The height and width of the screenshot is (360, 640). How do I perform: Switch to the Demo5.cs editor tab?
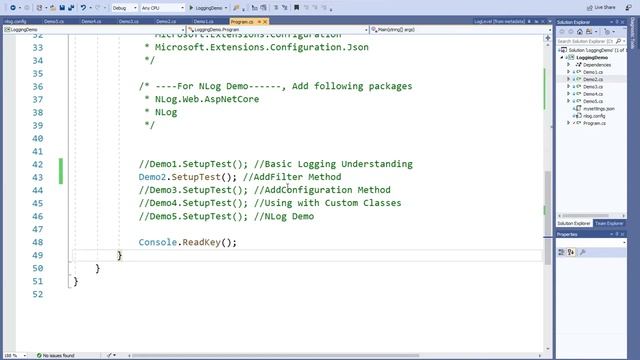54,22
